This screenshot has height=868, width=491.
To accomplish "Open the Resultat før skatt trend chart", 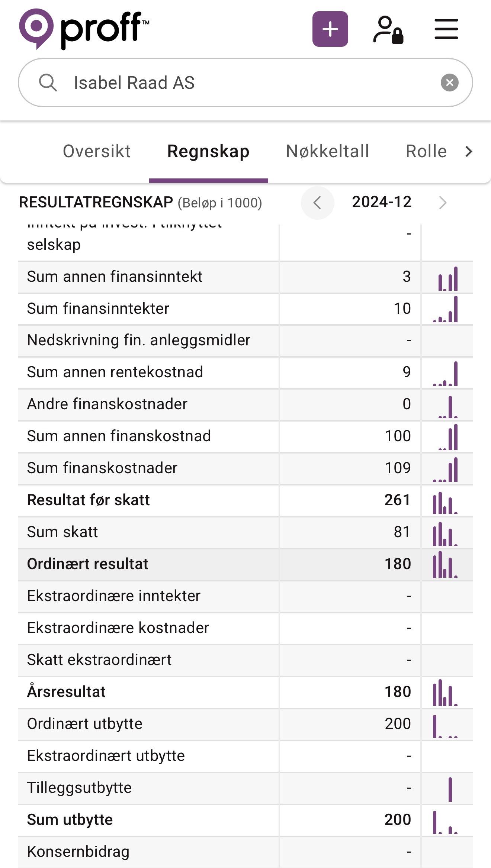I will (x=445, y=502).
